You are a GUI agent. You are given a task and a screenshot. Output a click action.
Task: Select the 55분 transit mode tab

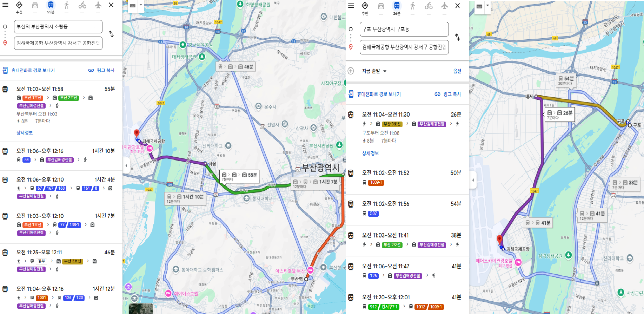[51, 7]
